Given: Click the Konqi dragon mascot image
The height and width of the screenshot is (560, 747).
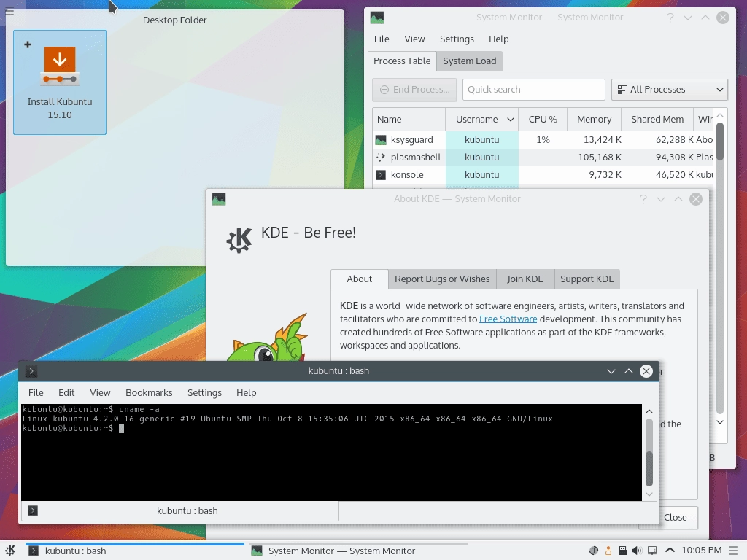Looking at the screenshot, I should pyautogui.click(x=267, y=337).
